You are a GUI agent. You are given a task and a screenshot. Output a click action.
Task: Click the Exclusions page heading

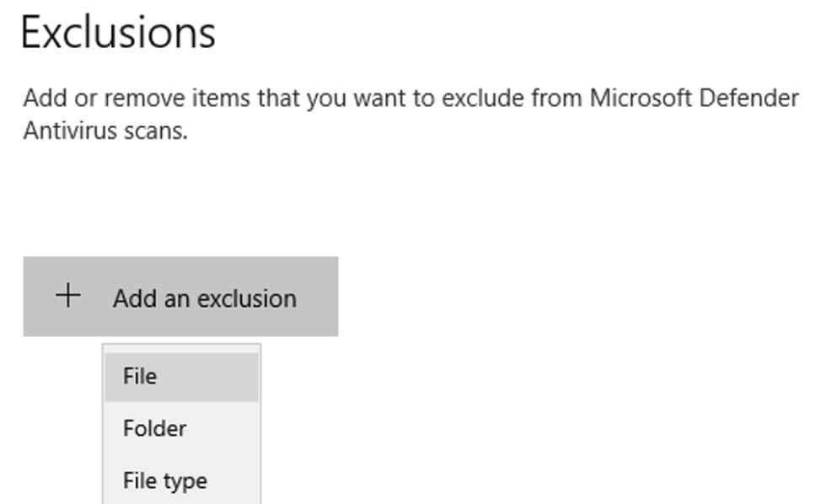118,32
